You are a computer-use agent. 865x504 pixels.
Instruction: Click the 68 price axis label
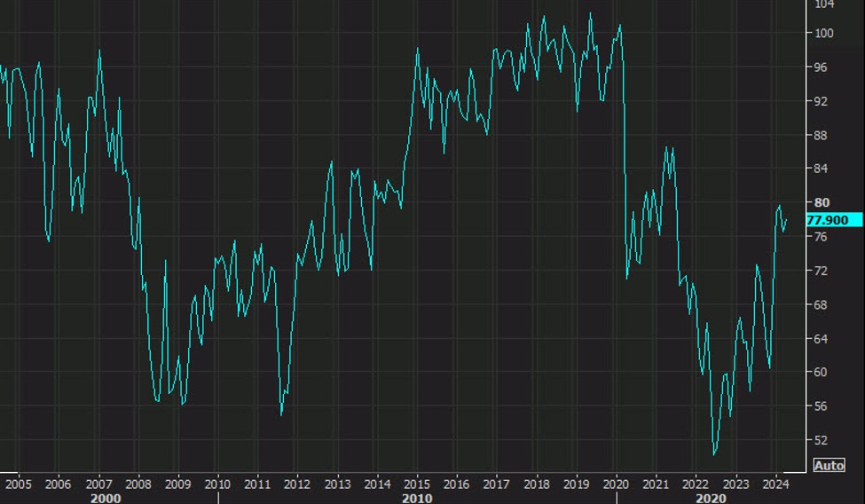(x=821, y=304)
